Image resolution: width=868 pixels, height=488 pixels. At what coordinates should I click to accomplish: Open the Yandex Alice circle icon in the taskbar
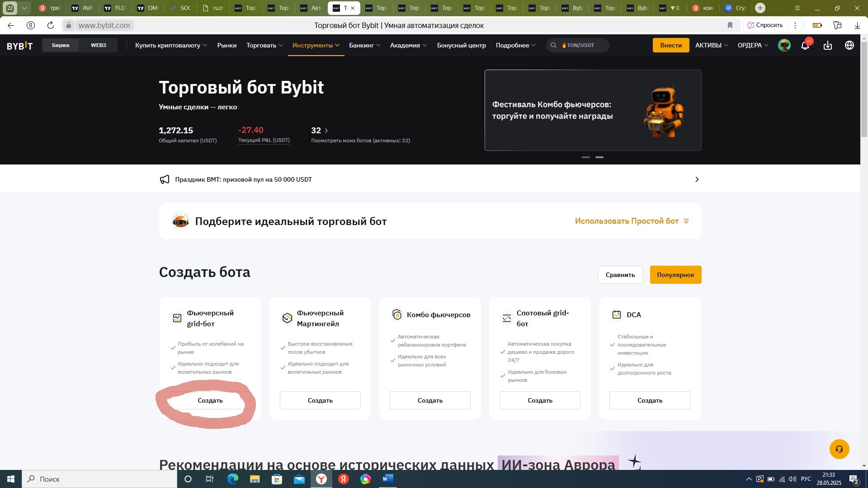pyautogui.click(x=188, y=479)
